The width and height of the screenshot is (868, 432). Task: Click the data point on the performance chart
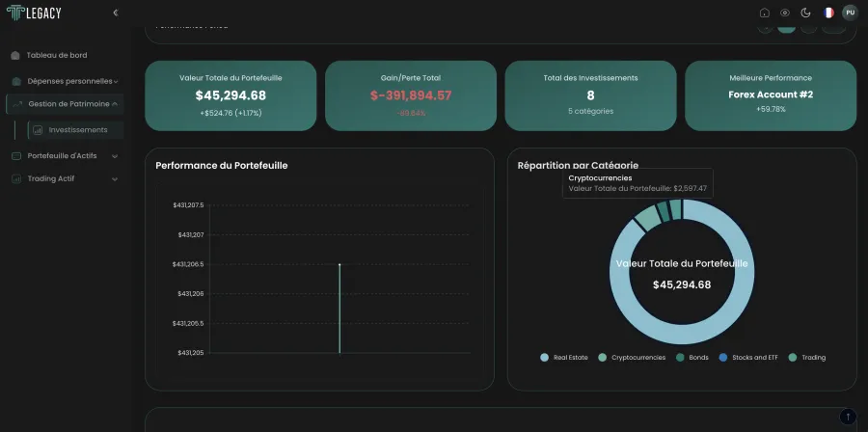tap(339, 264)
